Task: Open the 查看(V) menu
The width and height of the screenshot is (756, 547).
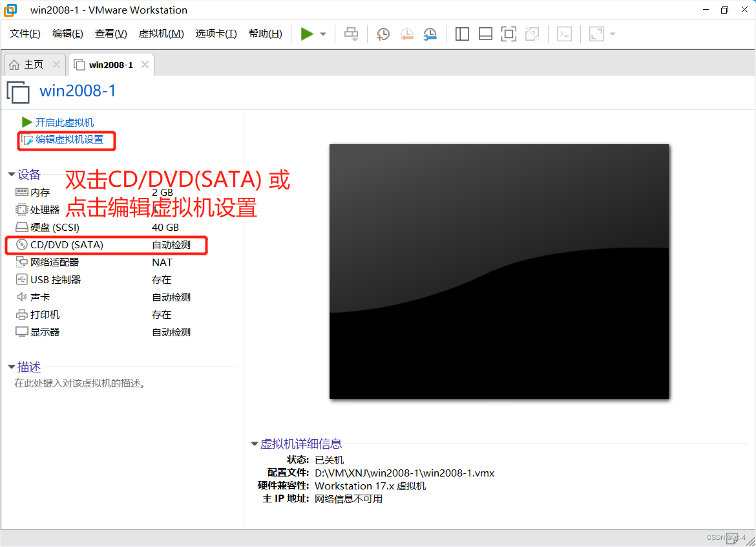Action: 111,33
